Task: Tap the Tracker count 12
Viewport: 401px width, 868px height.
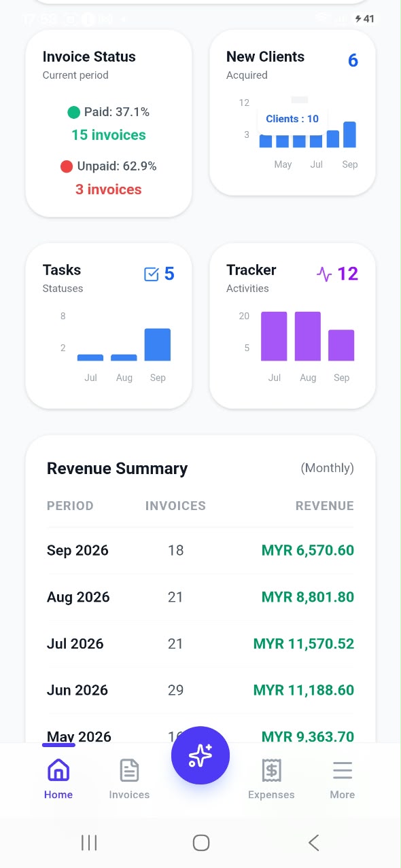Action: (347, 274)
